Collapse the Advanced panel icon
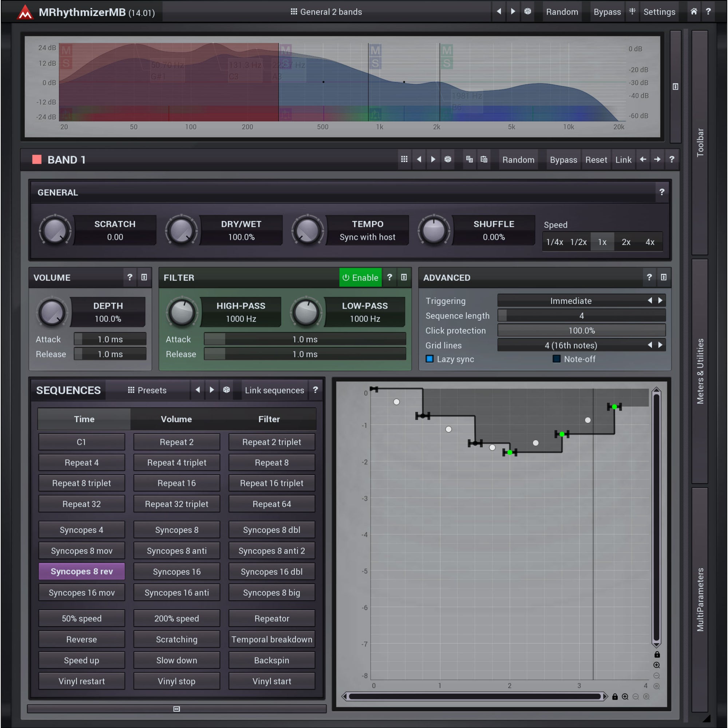Viewport: 728px width, 728px height. pyautogui.click(x=664, y=277)
